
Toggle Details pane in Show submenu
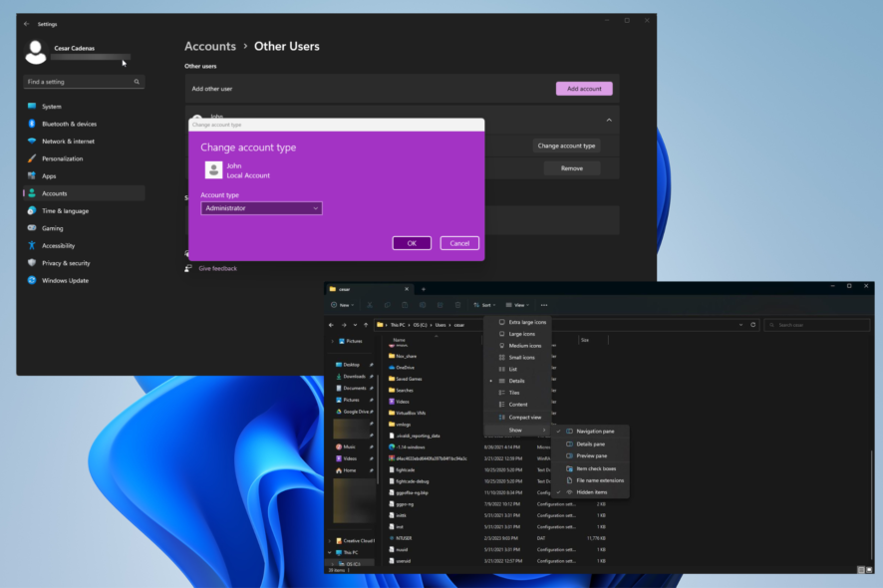590,444
